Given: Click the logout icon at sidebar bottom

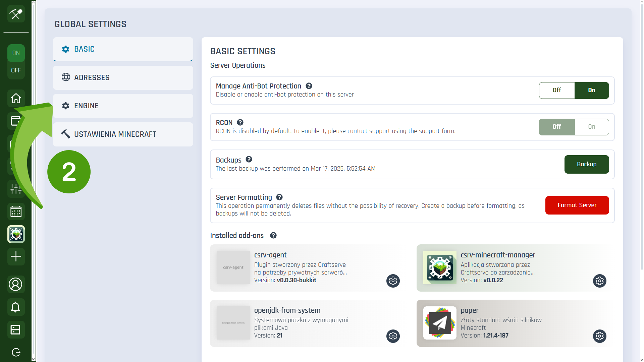Looking at the screenshot, I should (16, 352).
